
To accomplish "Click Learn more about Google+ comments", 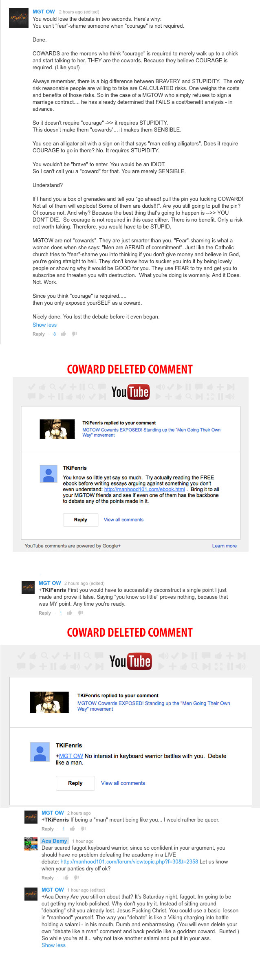I will [x=224, y=546].
